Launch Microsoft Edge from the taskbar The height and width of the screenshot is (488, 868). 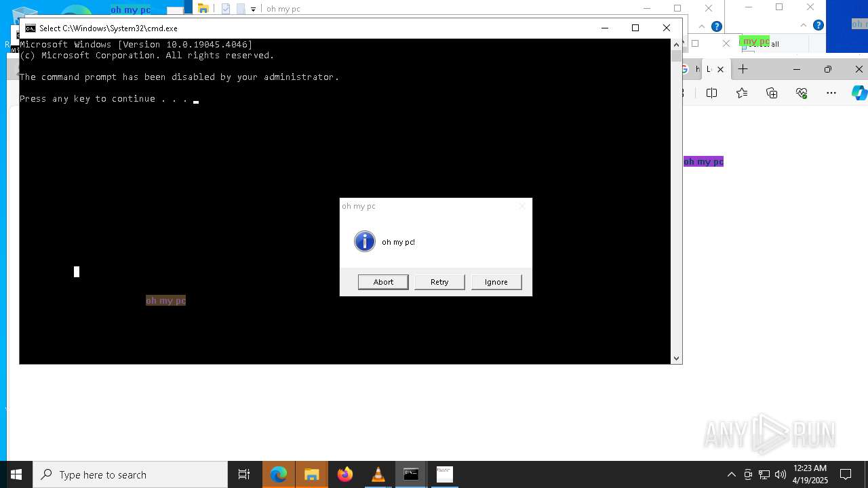point(279,474)
